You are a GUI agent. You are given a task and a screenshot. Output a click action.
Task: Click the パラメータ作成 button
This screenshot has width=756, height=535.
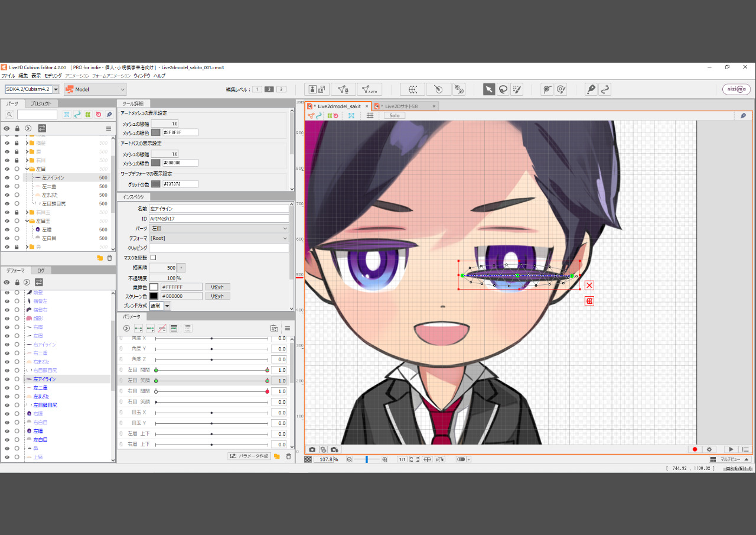tap(249, 456)
